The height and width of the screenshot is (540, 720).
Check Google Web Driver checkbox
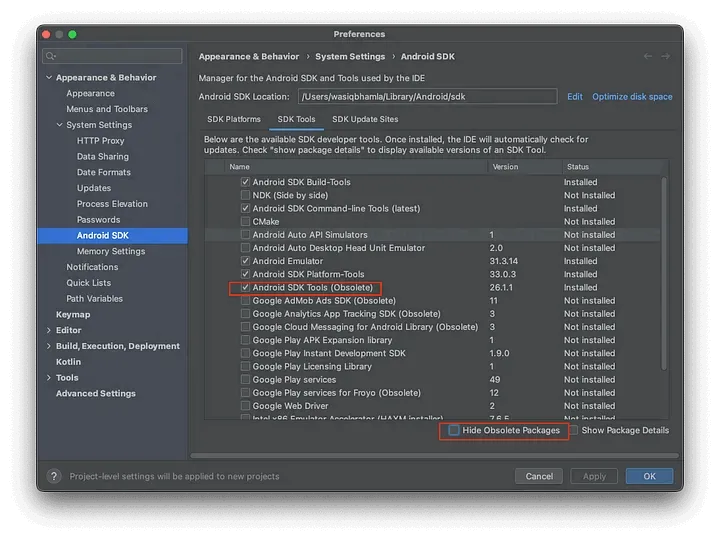[x=245, y=406]
